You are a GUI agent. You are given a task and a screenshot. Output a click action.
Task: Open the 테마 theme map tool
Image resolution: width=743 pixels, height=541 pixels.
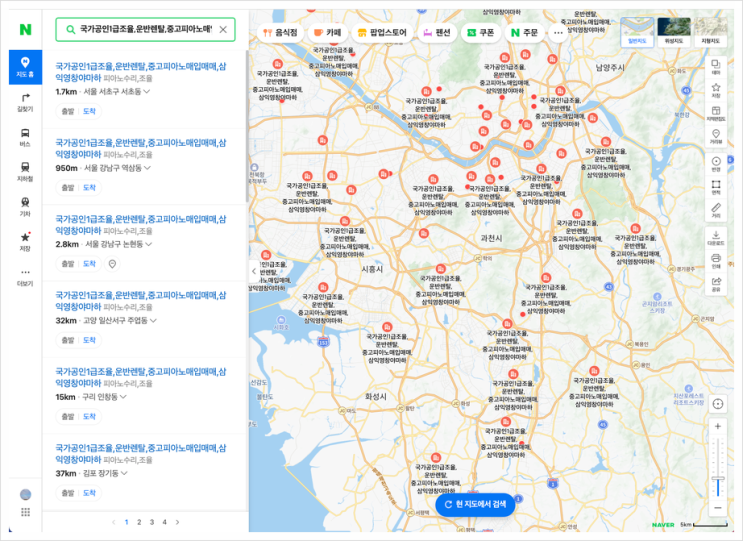(716, 67)
